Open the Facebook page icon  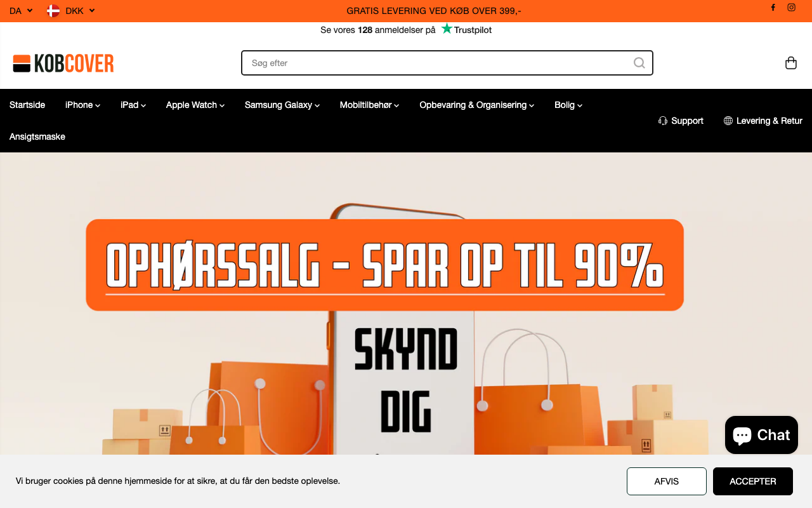pyautogui.click(x=773, y=8)
